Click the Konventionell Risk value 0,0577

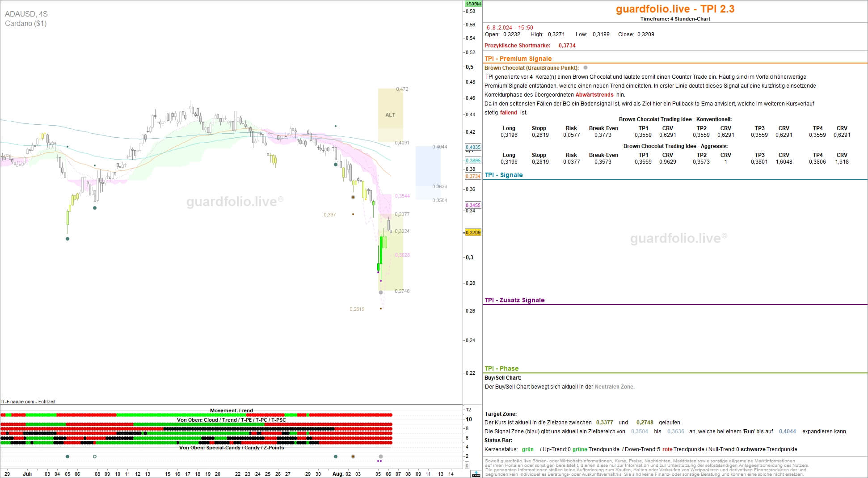[x=572, y=135]
